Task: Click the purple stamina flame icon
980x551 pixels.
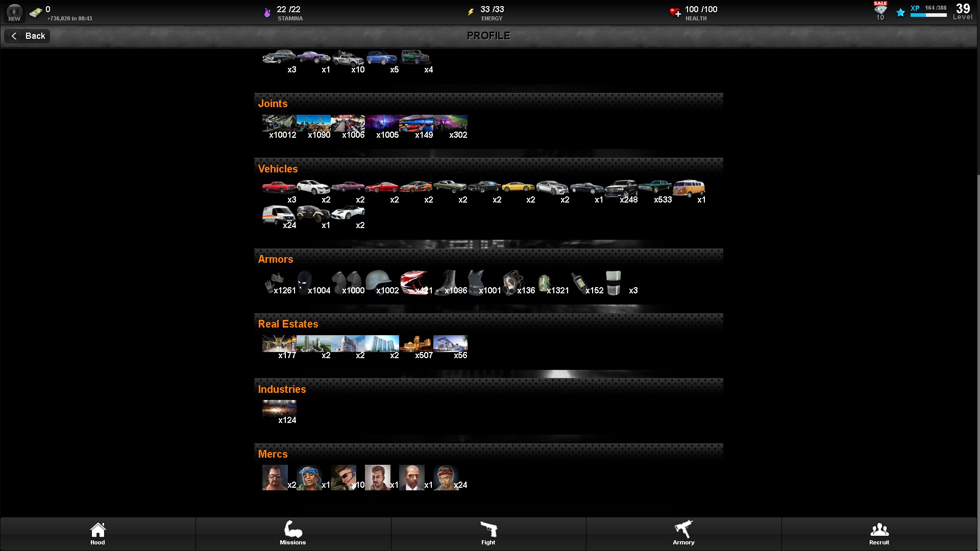Action: [x=267, y=13]
